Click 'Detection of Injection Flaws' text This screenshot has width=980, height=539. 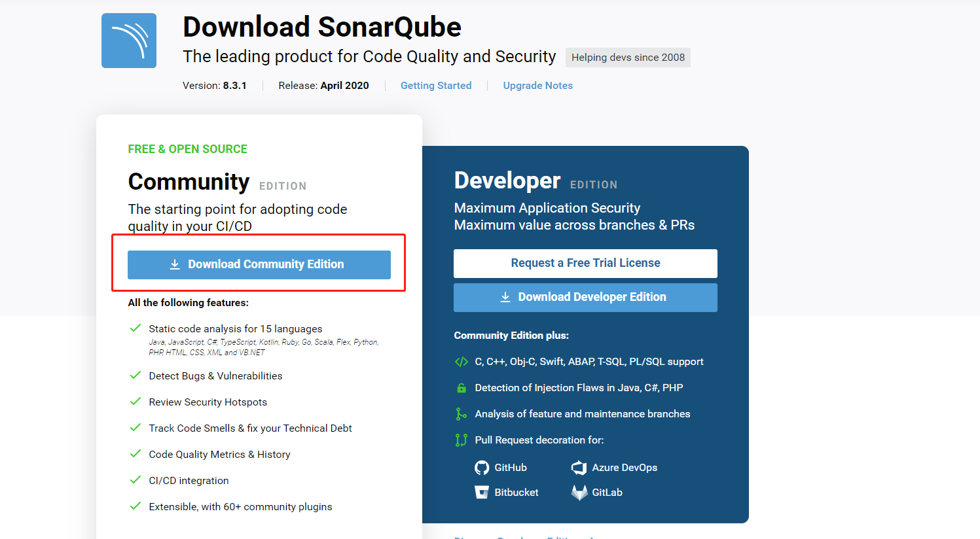coord(579,388)
